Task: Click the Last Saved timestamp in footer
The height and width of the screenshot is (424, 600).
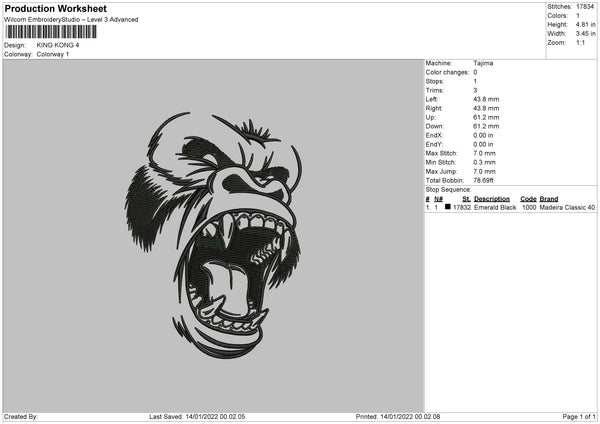Action: point(197,416)
